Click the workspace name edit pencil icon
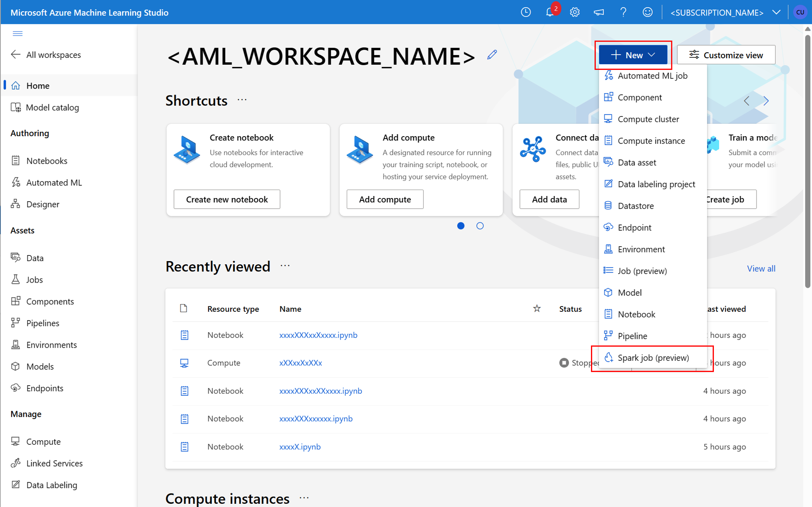The image size is (812, 507). (x=492, y=54)
